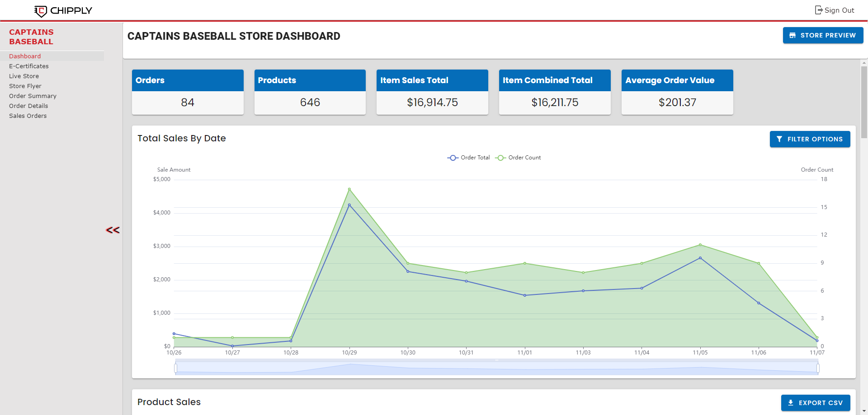
Task: Click the 10/29 peak Order Total data point
Action: pos(349,205)
